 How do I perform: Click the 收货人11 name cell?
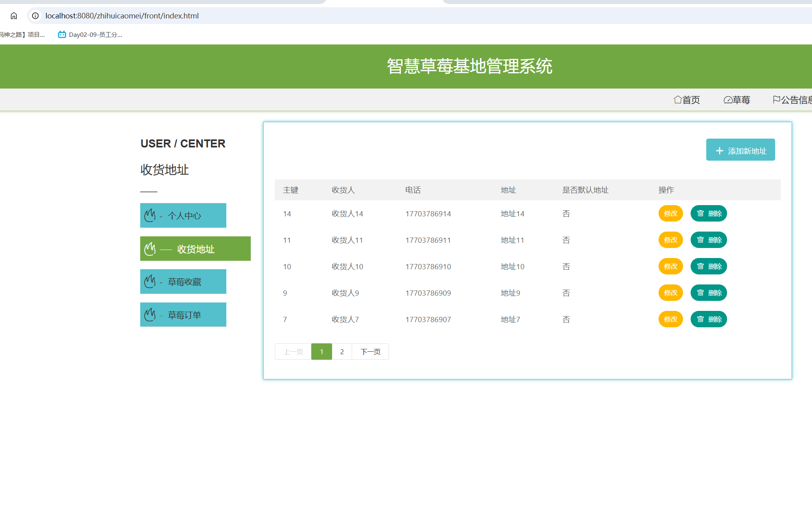(347, 240)
